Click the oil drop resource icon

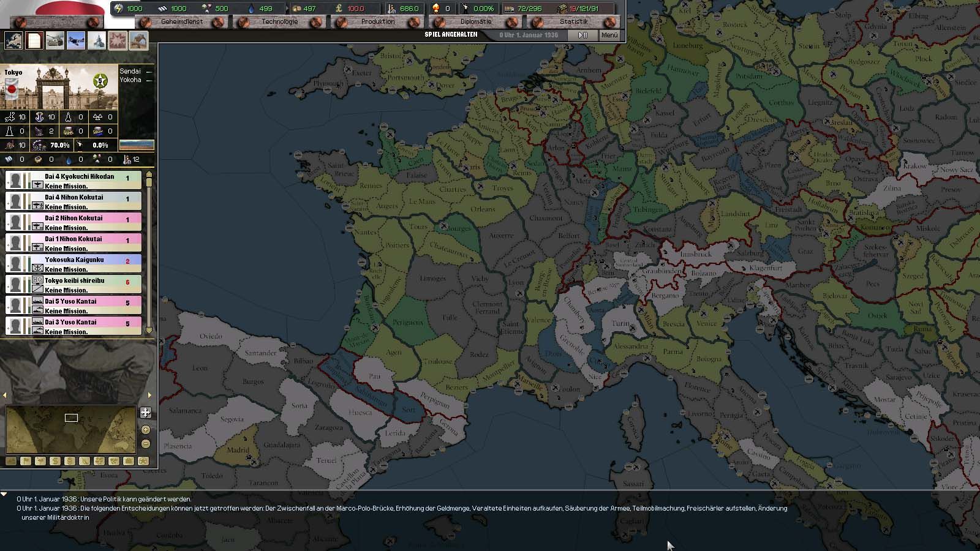251,9
